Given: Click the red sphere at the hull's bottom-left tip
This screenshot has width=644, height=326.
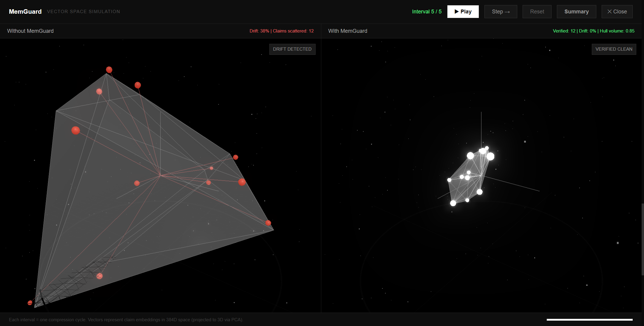Looking at the screenshot, I should point(30,303).
